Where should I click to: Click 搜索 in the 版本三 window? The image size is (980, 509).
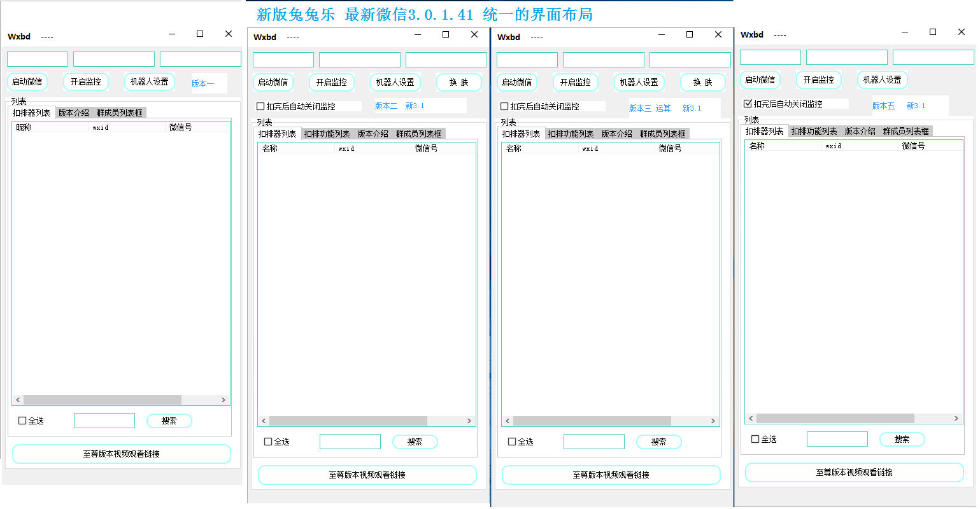[659, 442]
